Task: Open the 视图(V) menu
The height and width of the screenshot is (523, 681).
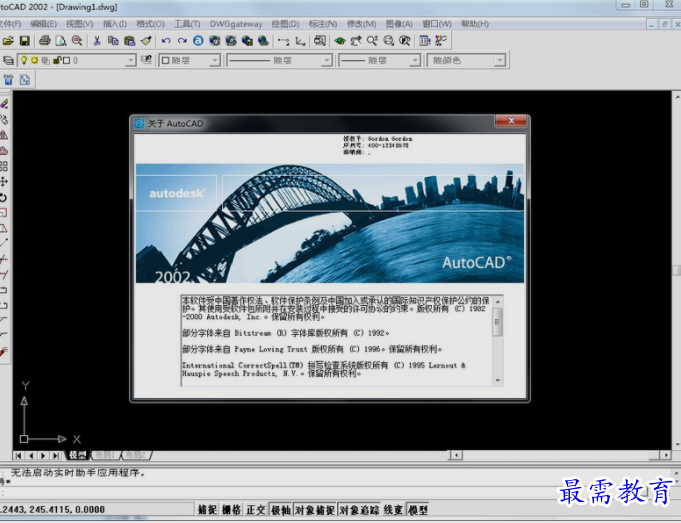Action: 80,24
